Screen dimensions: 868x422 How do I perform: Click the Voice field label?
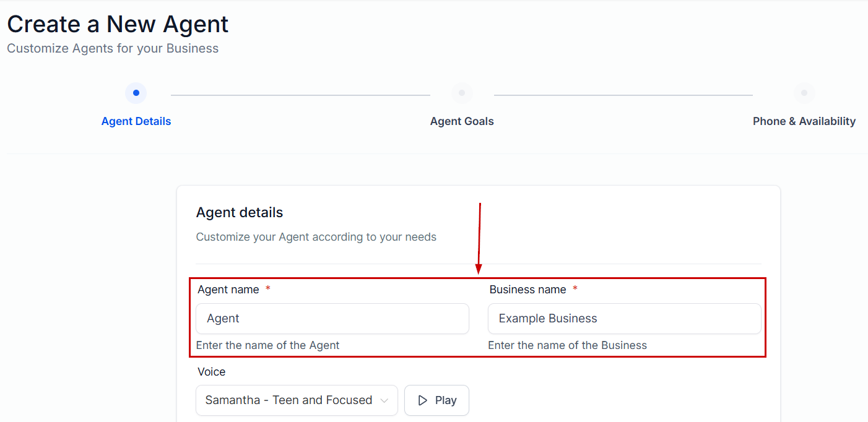tap(211, 372)
